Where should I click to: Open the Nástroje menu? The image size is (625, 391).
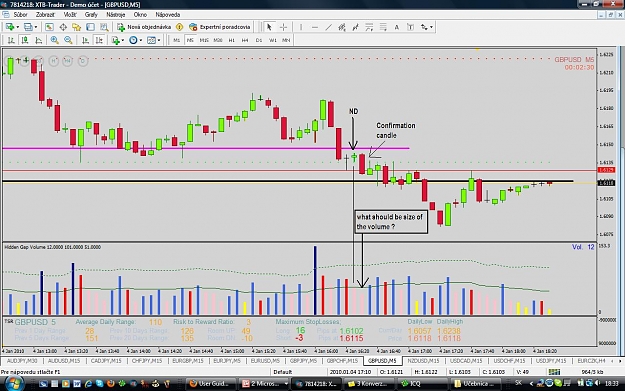click(116, 15)
